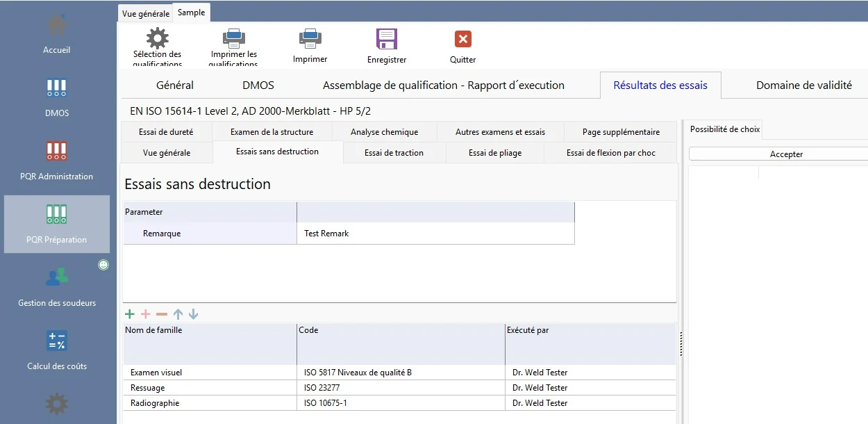Open the Page supplémentaire tab
868x424 pixels.
(x=621, y=131)
